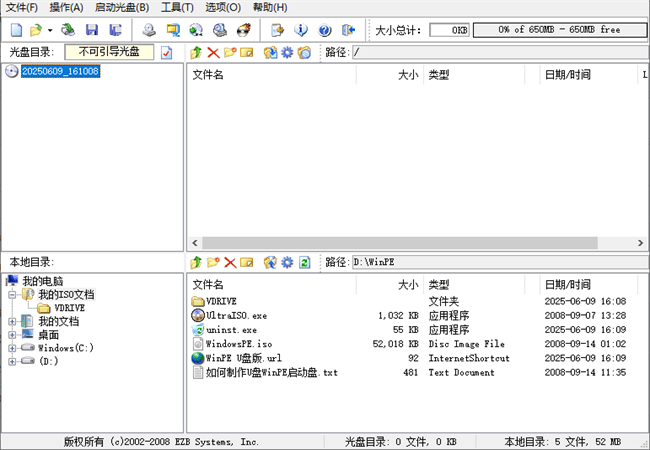The image size is (650, 450).
Task: Click red X delete icon in disc pane toolbar
Action: coord(213,52)
